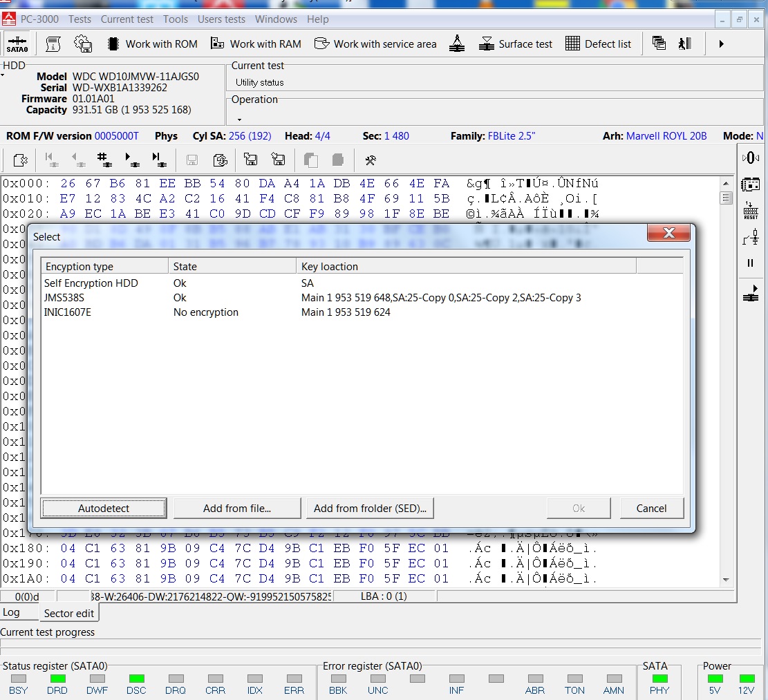Screen dimensions: 768x700
Task: Click the power toggle icon on right sidebar
Action: point(750,238)
